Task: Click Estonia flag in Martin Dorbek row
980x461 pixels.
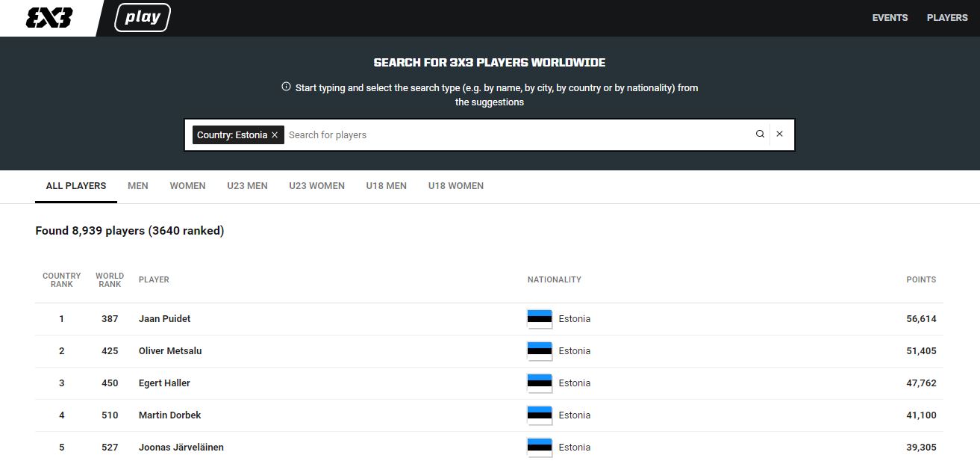Action: (539, 415)
